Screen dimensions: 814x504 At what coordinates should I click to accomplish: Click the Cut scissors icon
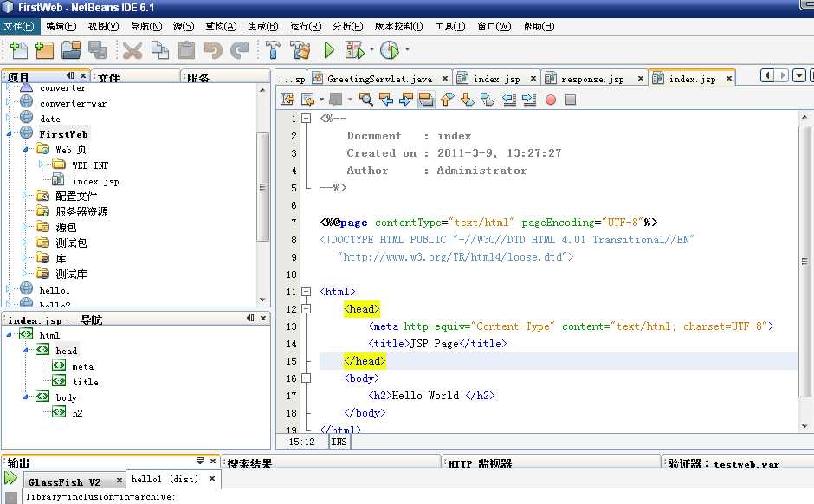pos(132,50)
